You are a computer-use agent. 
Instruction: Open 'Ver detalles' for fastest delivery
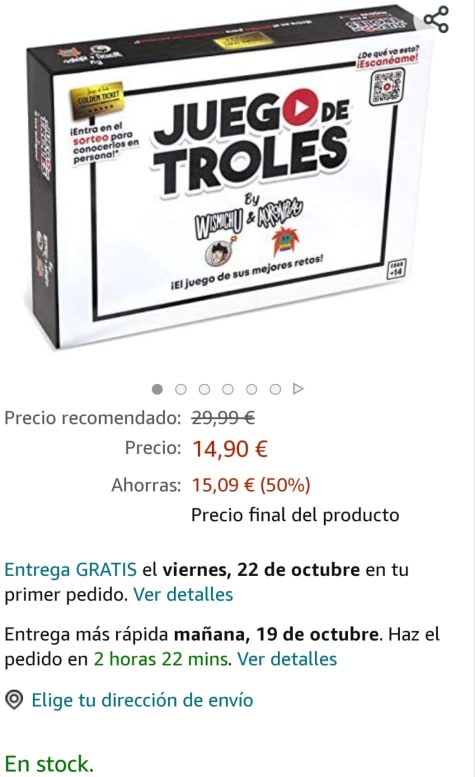[x=287, y=659]
